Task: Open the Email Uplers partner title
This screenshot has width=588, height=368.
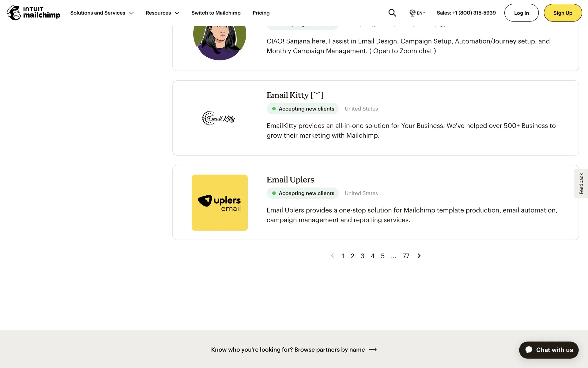Action: [290, 180]
